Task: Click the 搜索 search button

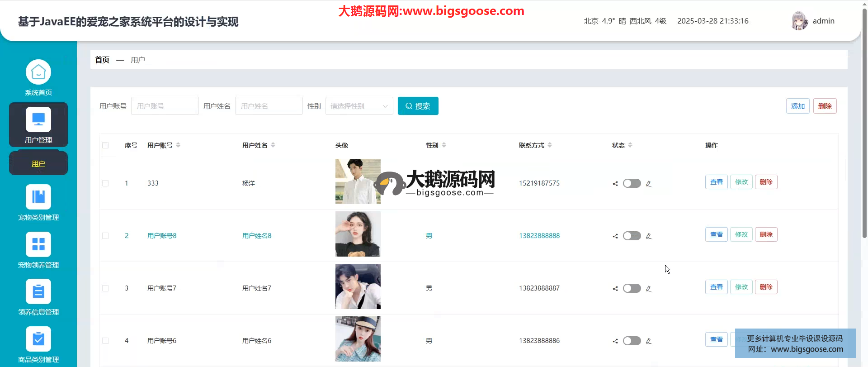Action: pos(418,106)
